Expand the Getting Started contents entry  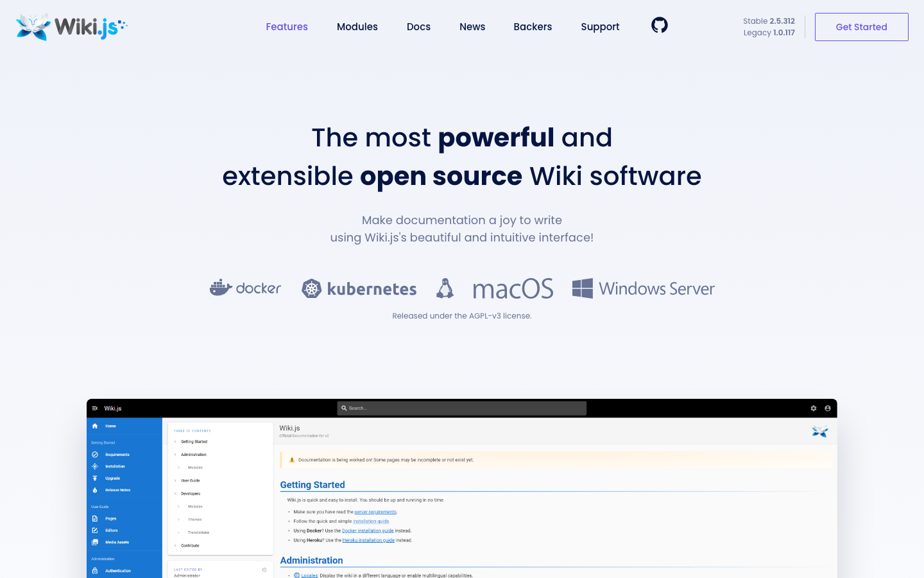pyautogui.click(x=175, y=441)
